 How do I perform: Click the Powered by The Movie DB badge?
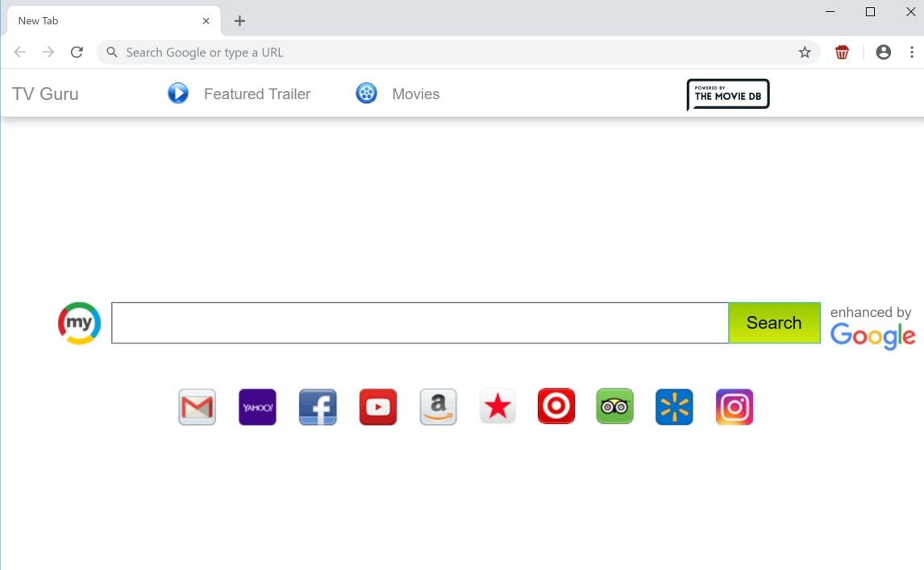click(728, 94)
